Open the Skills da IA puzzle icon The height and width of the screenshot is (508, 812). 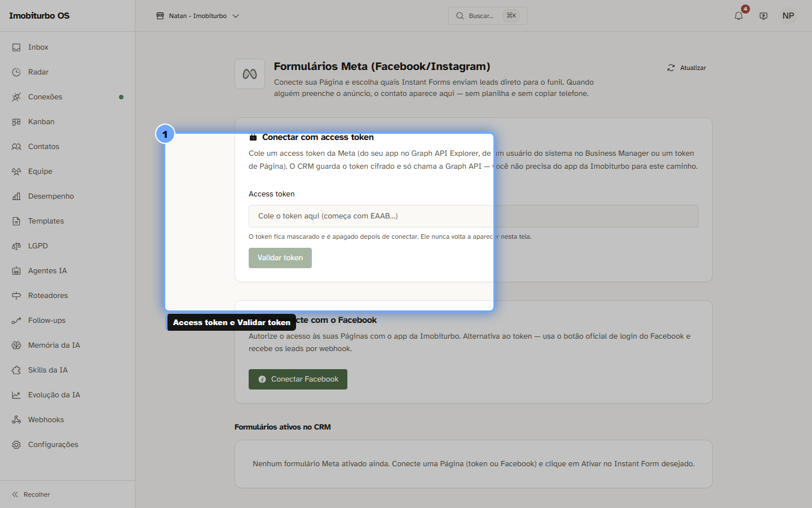point(16,370)
